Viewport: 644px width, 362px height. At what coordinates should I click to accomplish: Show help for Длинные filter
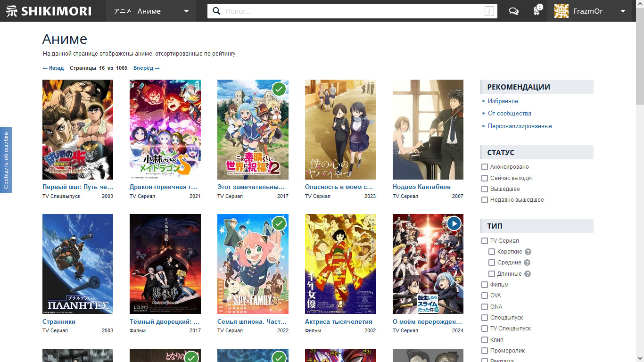pyautogui.click(x=528, y=274)
